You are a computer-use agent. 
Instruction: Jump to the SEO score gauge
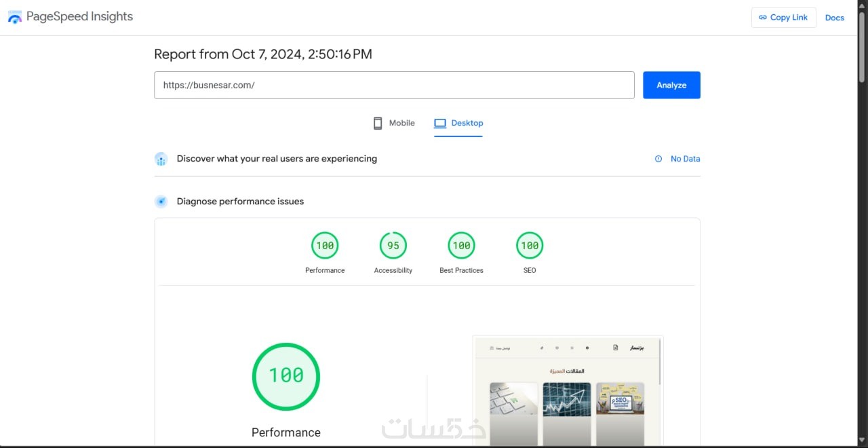[x=530, y=246]
